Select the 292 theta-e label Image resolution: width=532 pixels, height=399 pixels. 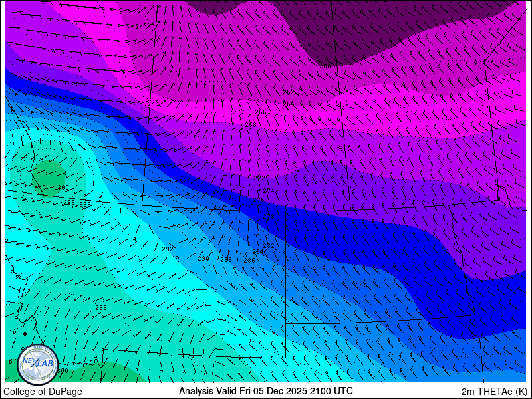pyautogui.click(x=168, y=249)
